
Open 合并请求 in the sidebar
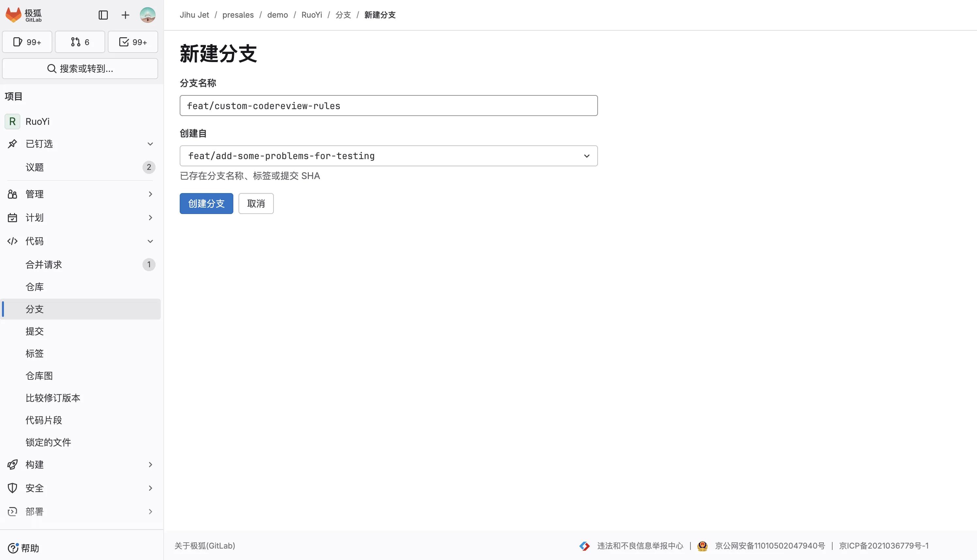point(44,265)
